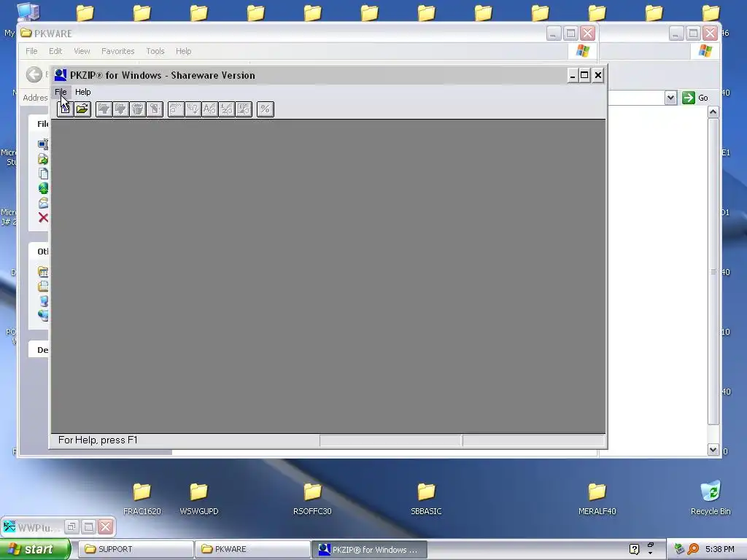
Task: Open the Help menu in PKWARE window
Action: (183, 51)
